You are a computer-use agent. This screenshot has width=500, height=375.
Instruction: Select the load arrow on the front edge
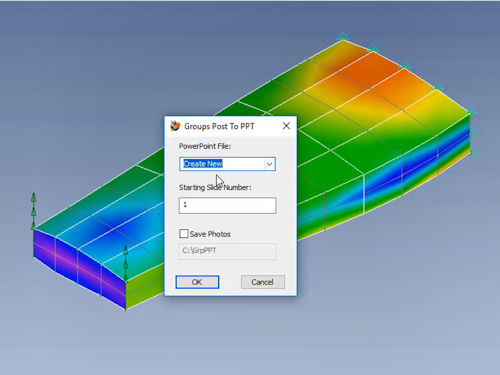tap(126, 263)
